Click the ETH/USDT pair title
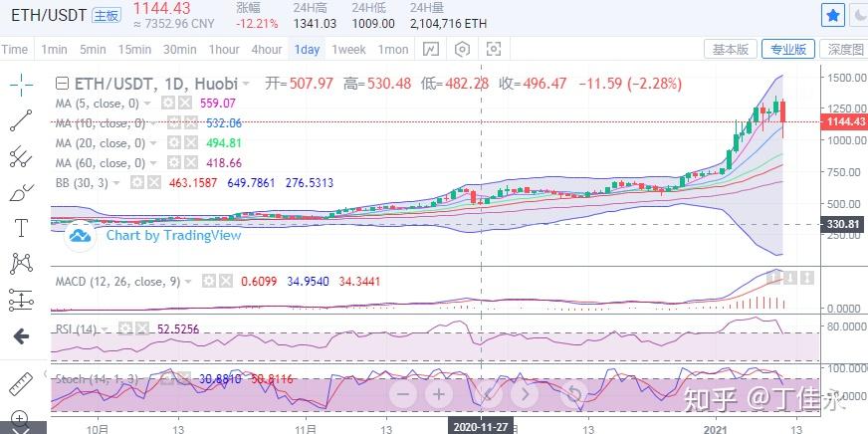 click(48, 15)
